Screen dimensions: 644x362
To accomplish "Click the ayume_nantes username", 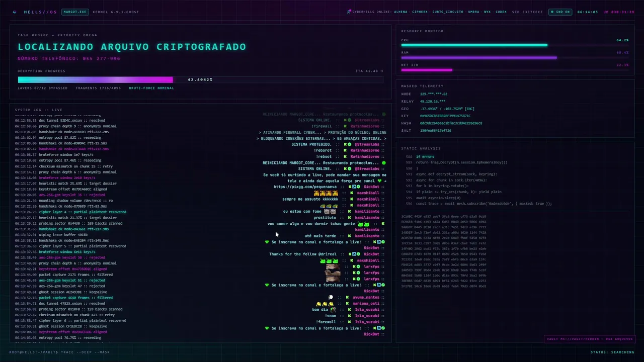I will [366, 297].
